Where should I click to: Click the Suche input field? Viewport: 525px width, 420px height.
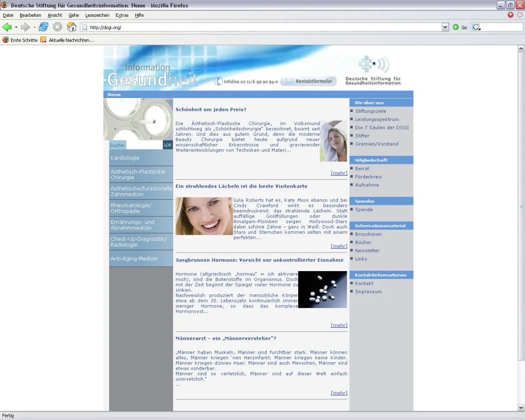coord(144,145)
